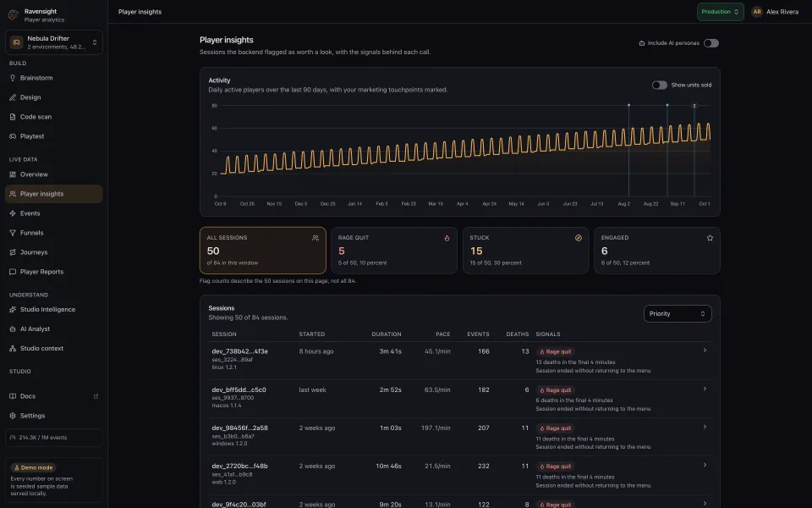Open the Priority sort dropdown
The width and height of the screenshot is (812, 508).
678,313
